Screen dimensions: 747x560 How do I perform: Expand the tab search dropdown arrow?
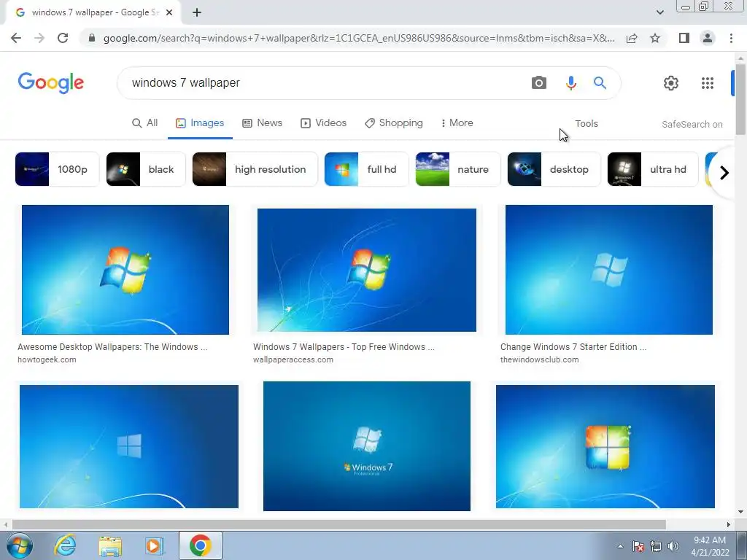pos(659,12)
